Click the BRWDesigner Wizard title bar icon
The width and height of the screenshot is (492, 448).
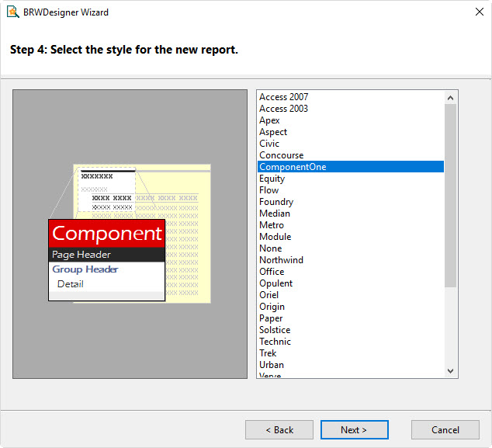coord(13,12)
